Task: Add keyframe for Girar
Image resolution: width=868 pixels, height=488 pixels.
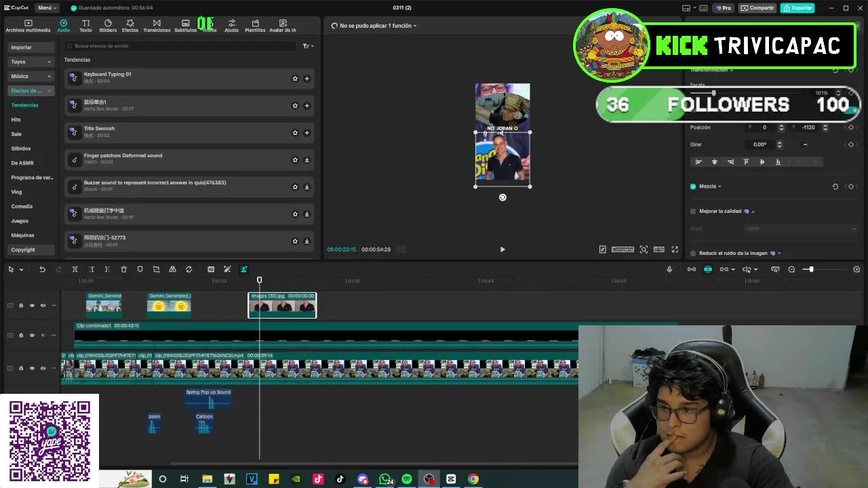Action: coord(851,144)
